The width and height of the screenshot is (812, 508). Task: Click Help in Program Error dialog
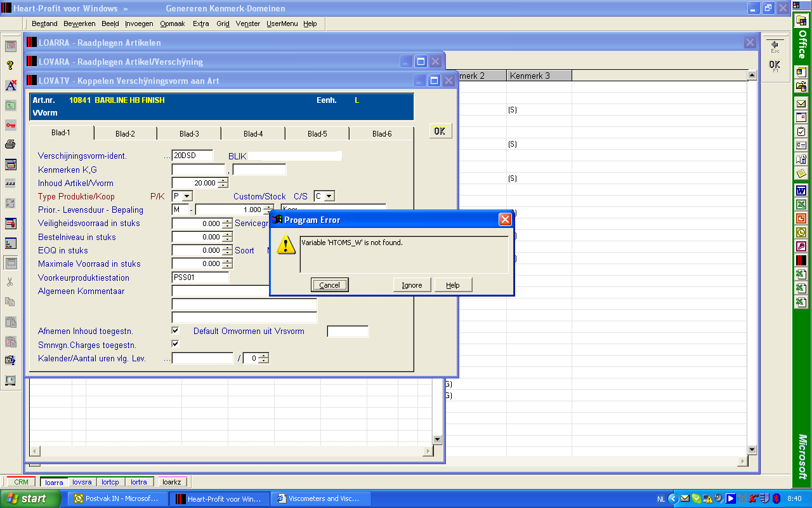(453, 285)
